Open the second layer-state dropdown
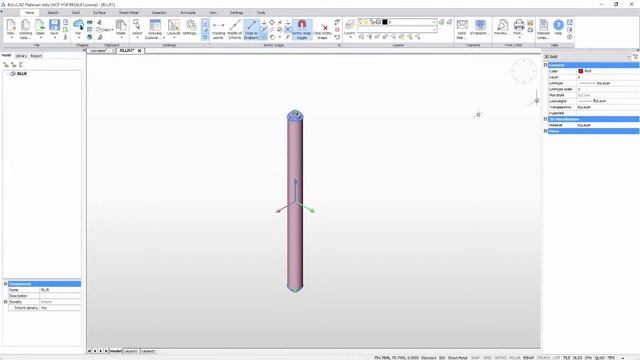The height and width of the screenshot is (360, 640). (x=434, y=29)
